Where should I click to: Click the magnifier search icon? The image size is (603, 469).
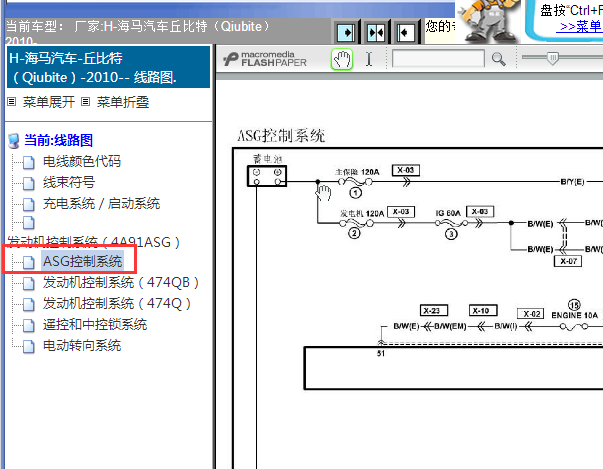click(x=498, y=59)
